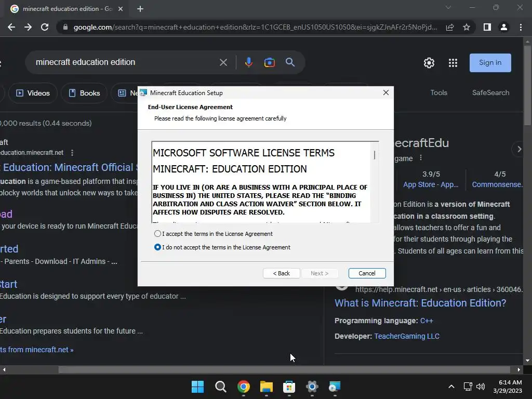Viewport: 532px width, 399px height.
Task: Open 'More results from minecraft.net' link
Action: pos(37,350)
